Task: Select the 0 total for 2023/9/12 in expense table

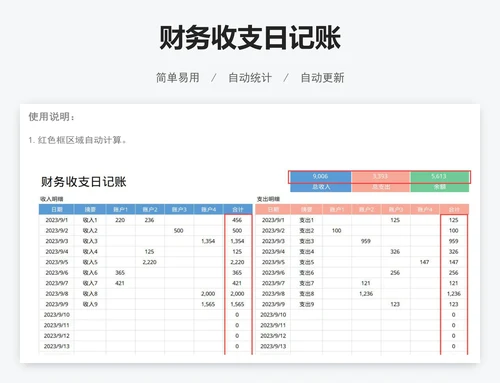Action: click(x=454, y=336)
